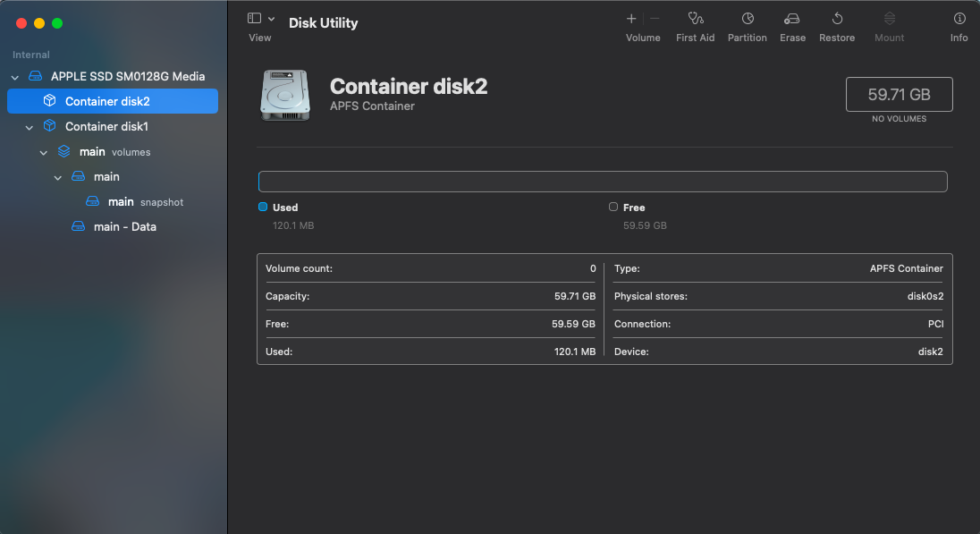The height and width of the screenshot is (534, 980).
Task: Click the Erase toolbar icon
Action: click(792, 22)
